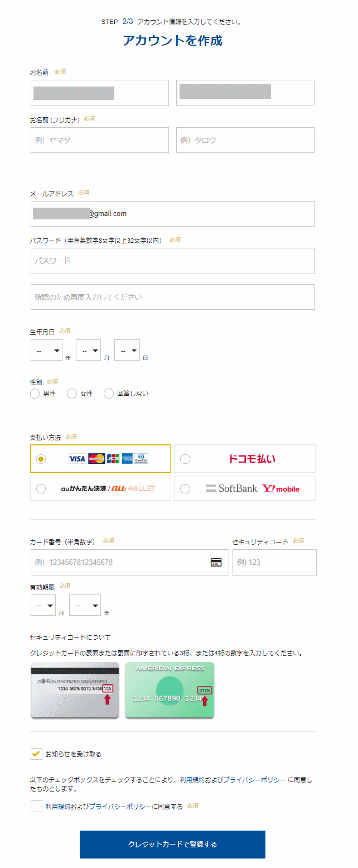Screen dimensions: 358x868
Task: Click the credit card icon in card number field
Action: 216,562
